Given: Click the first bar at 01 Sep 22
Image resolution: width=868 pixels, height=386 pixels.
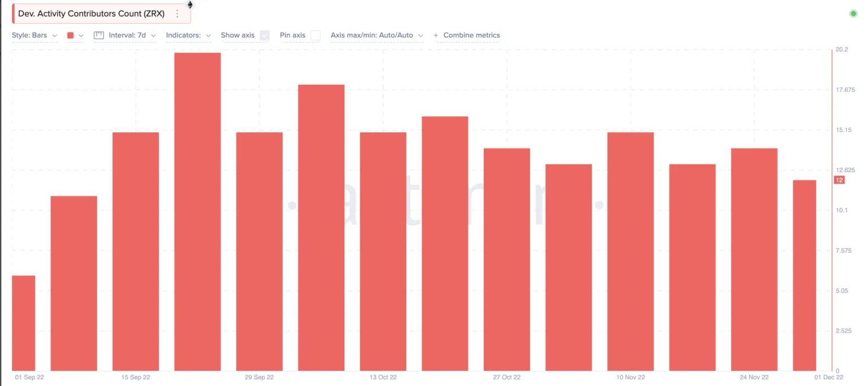Looking at the screenshot, I should [23, 323].
